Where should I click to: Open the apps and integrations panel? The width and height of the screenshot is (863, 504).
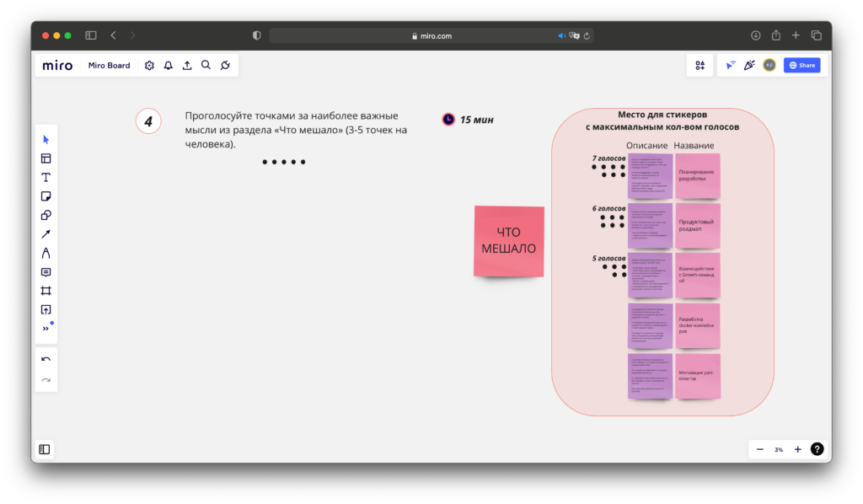click(225, 65)
